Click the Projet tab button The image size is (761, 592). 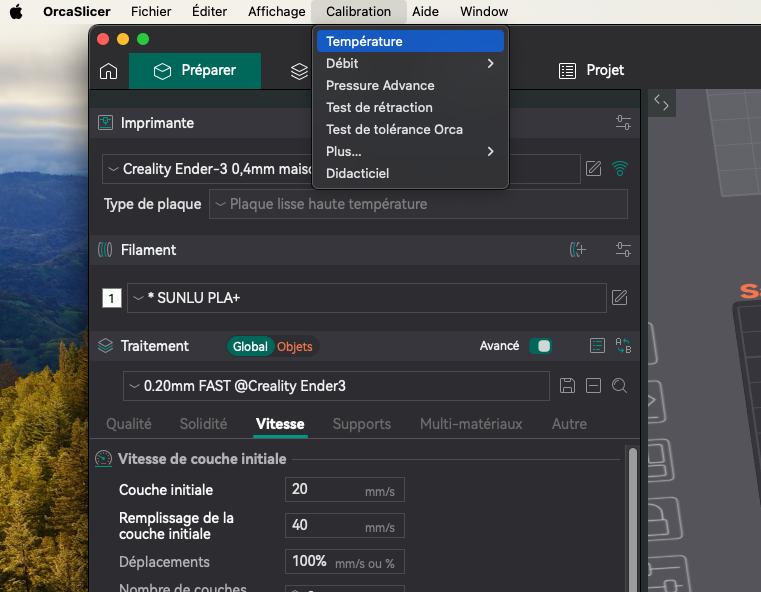591,71
